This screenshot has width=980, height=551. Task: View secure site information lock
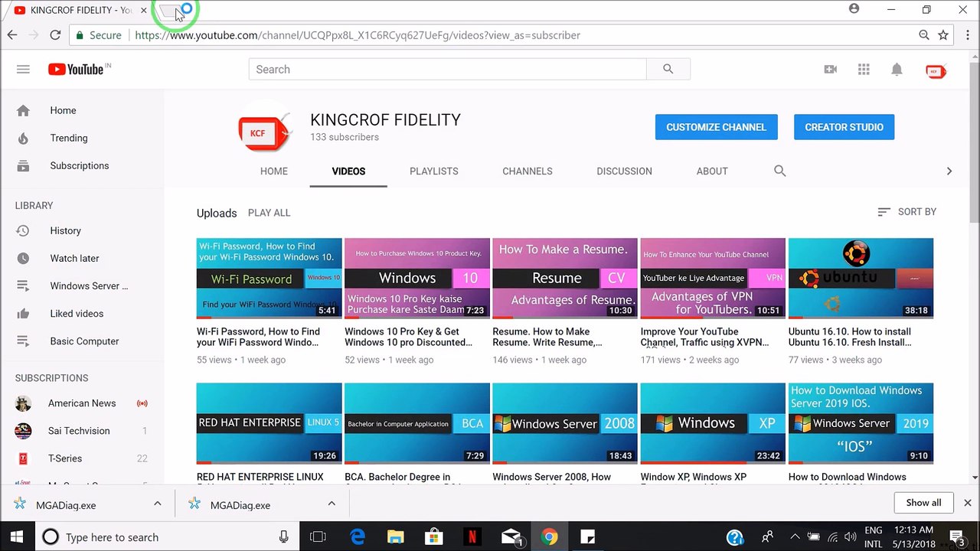[97, 35]
